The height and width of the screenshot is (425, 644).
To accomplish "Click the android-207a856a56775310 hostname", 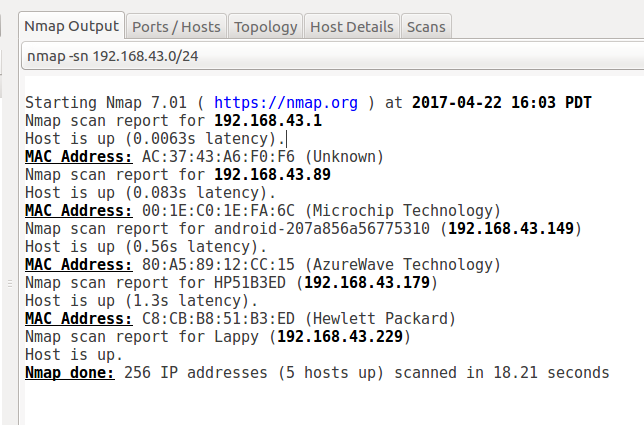I will pos(318,228).
